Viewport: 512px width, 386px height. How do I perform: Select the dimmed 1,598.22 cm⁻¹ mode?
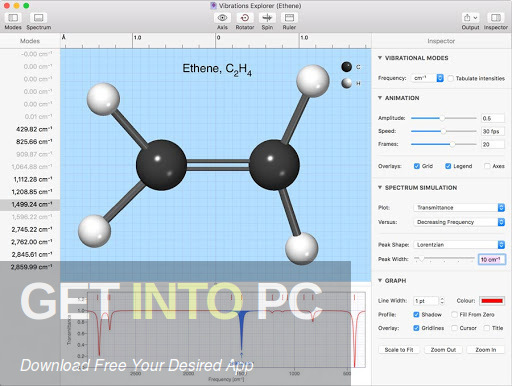coord(30,217)
